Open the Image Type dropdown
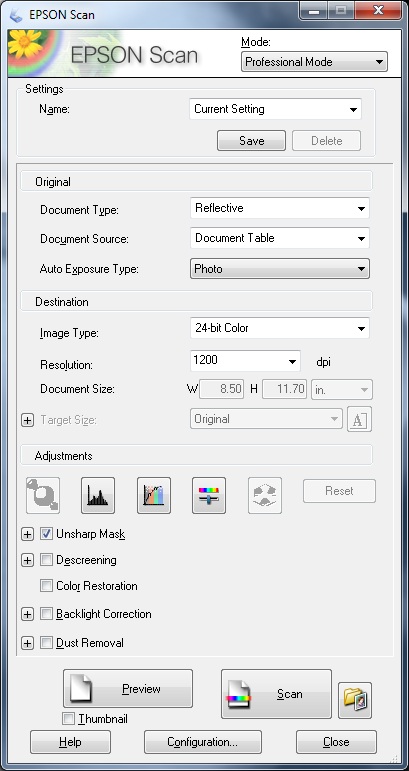This screenshot has width=409, height=771. point(280,328)
